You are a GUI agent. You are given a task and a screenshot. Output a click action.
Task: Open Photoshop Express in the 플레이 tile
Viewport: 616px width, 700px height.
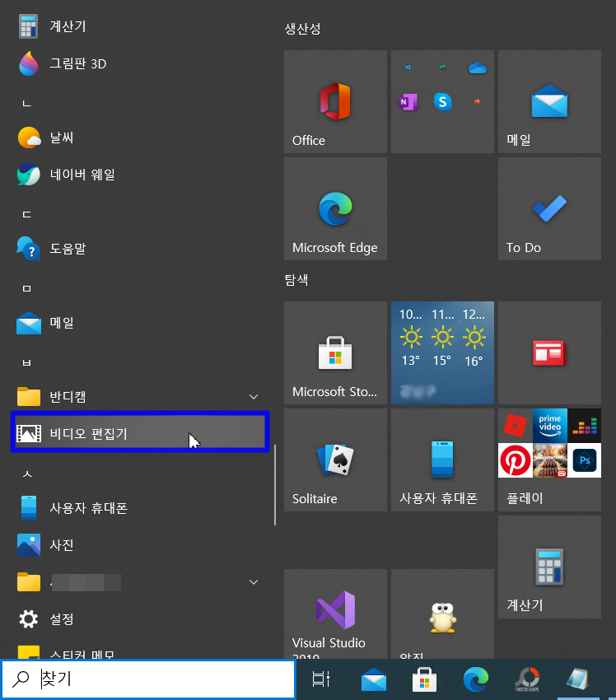(585, 460)
